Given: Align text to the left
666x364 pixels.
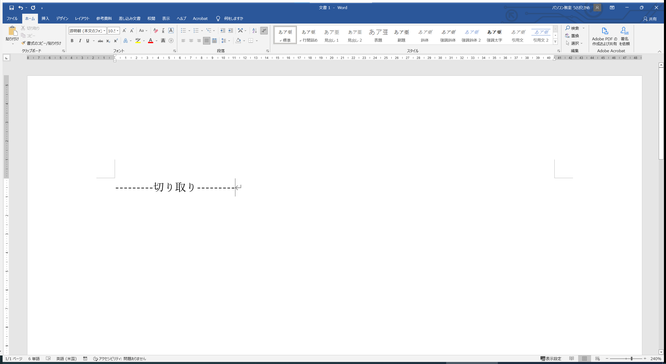Looking at the screenshot, I should 183,41.
